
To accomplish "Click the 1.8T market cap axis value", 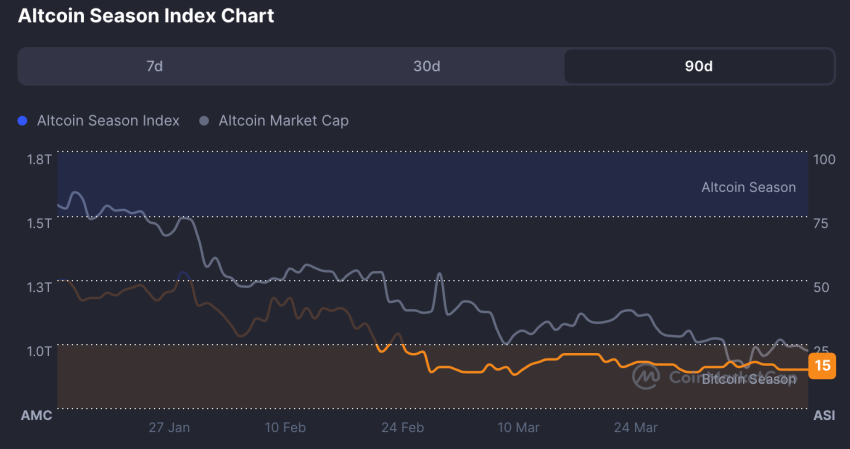I will tap(39, 159).
